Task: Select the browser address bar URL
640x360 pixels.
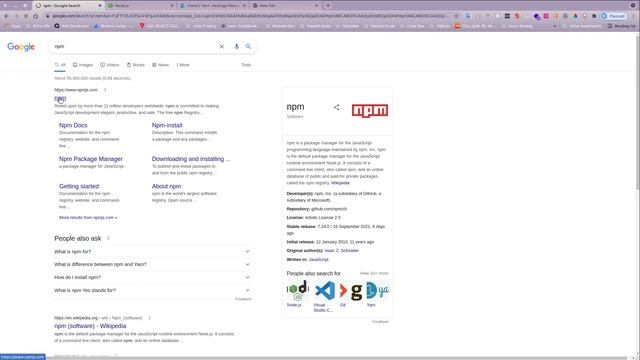Action: tap(248, 16)
